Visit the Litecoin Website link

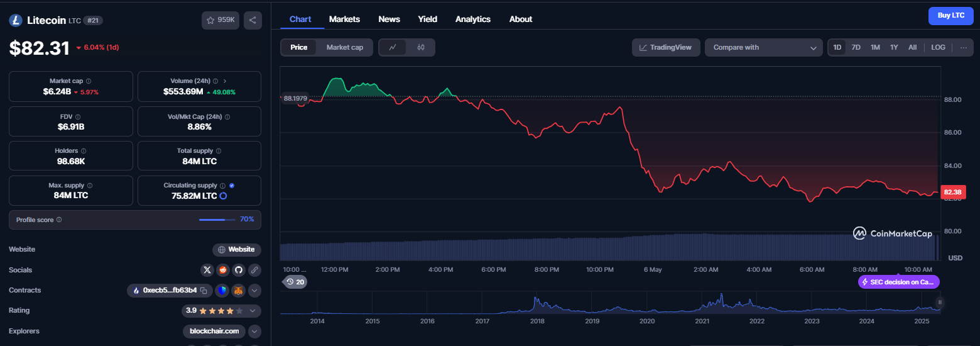click(x=237, y=250)
